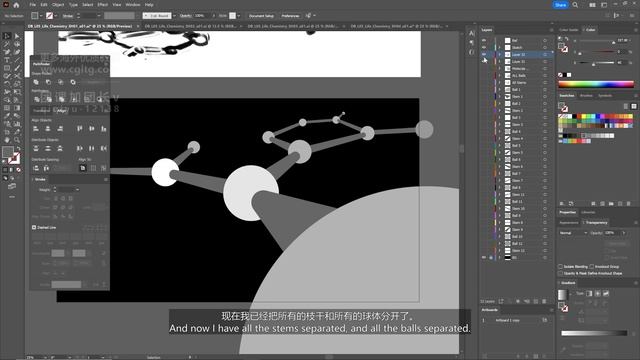Expand the All Balls layer

[499, 76]
